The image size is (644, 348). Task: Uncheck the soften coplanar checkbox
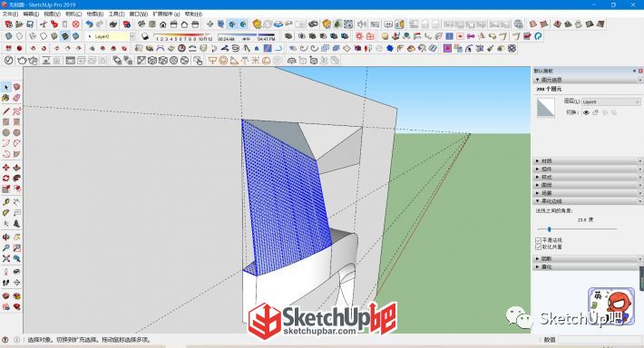click(x=539, y=247)
